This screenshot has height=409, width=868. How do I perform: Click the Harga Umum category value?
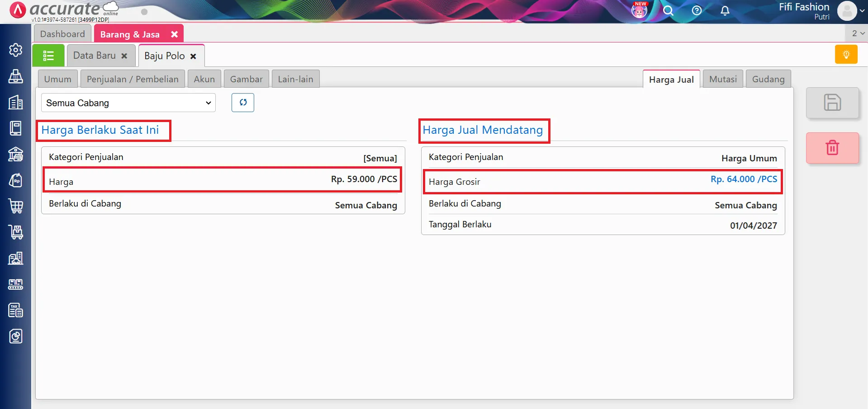tap(749, 158)
